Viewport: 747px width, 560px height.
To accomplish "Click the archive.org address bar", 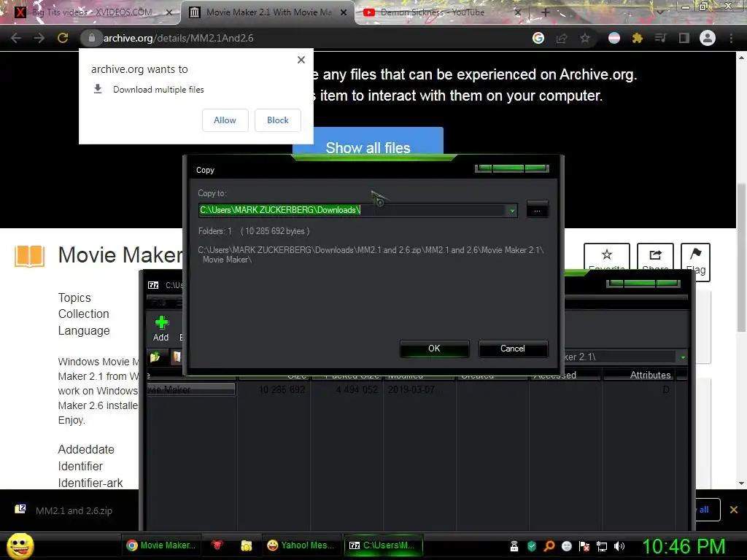I will [x=305, y=38].
